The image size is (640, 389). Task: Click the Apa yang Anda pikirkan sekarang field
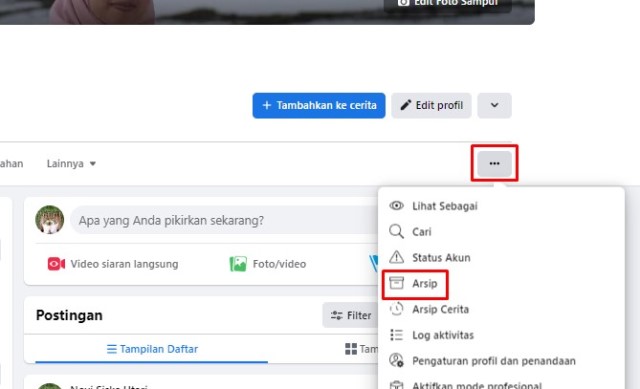[224, 220]
